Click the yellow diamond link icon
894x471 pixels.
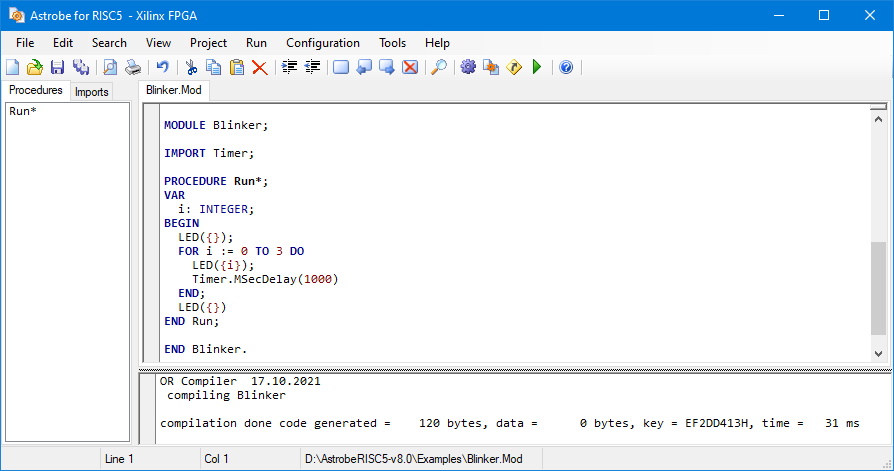click(x=514, y=67)
